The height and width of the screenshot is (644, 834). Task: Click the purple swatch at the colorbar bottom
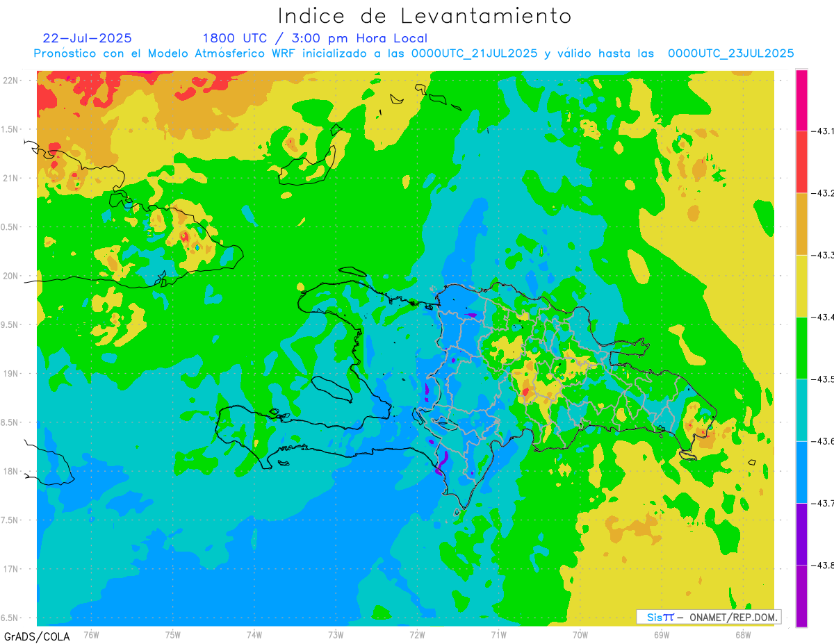tap(801, 595)
